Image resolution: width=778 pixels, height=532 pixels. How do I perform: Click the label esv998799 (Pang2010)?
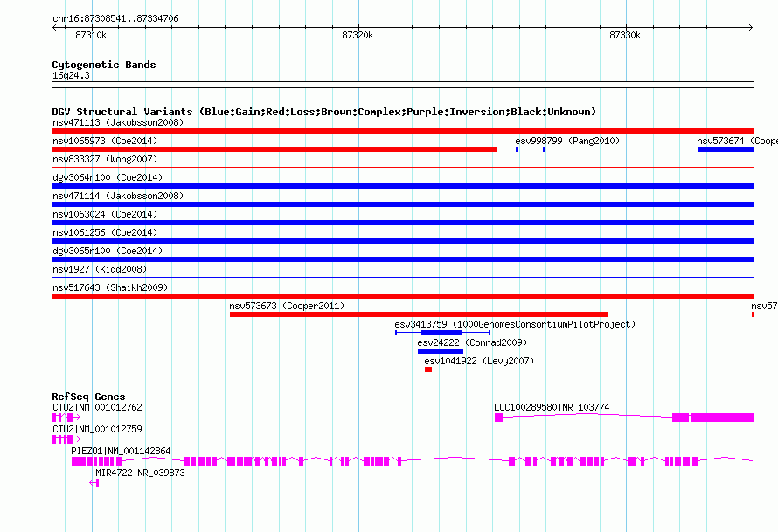567,141
